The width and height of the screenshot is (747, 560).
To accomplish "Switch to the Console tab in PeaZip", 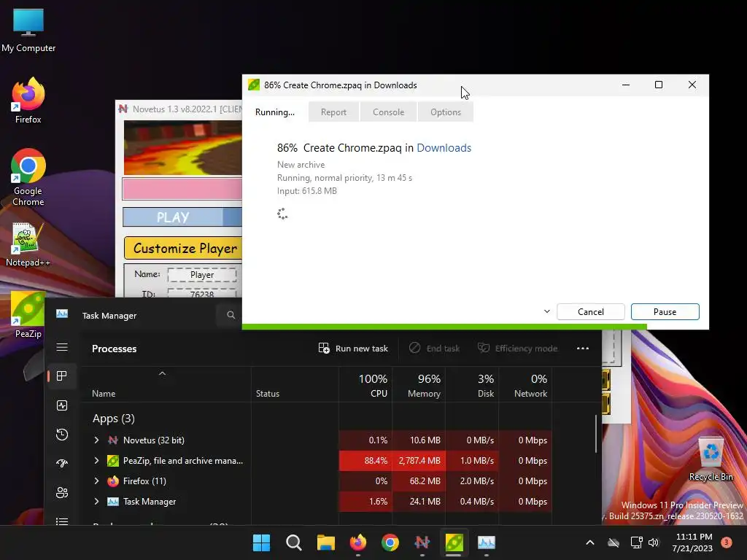I will pyautogui.click(x=388, y=112).
